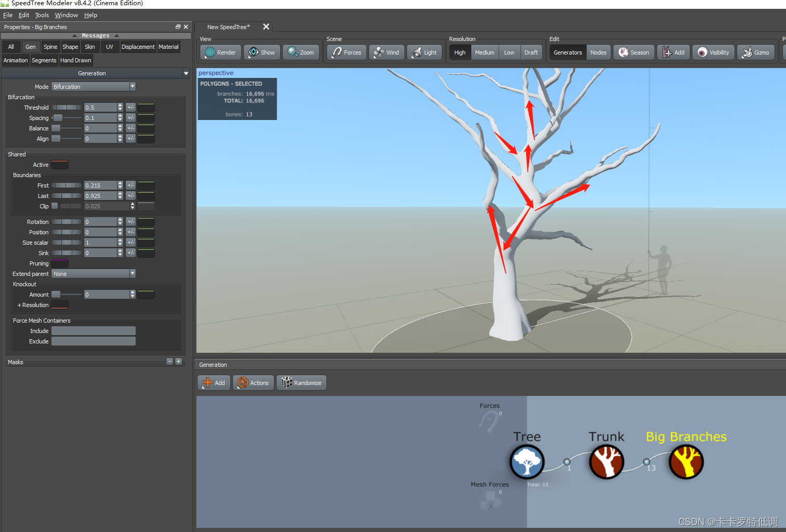Expand the Messages bar
The image size is (786, 532).
click(x=96, y=36)
